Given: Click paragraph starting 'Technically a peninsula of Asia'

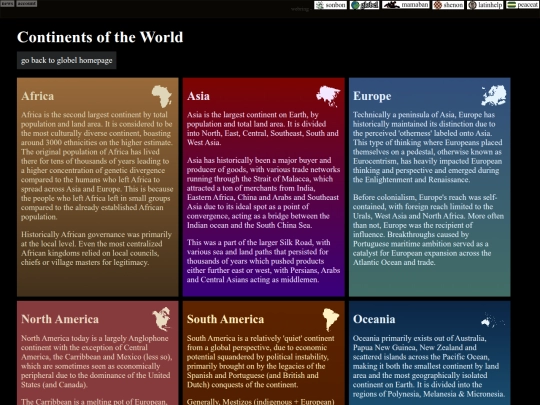Looking at the screenshot, I should [x=428, y=147].
